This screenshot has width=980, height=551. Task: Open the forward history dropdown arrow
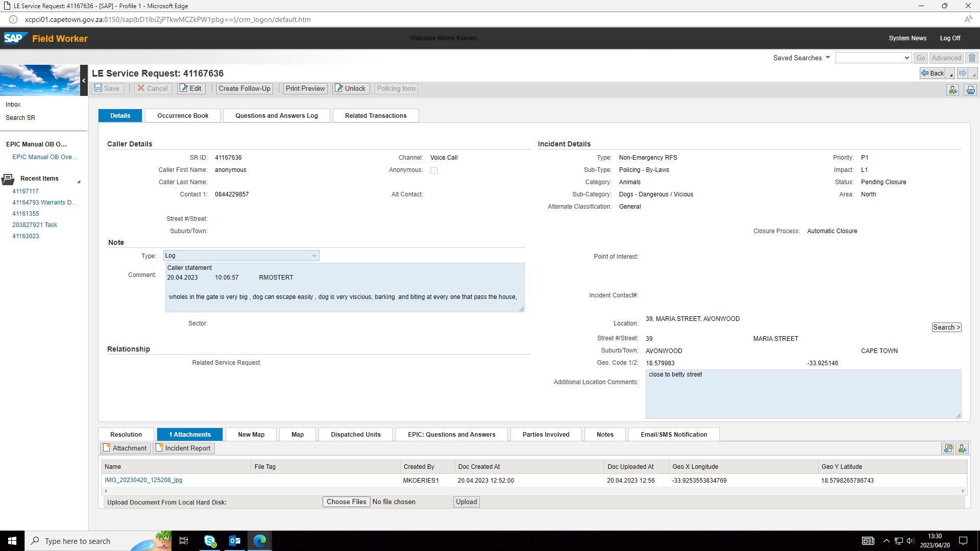click(973, 74)
